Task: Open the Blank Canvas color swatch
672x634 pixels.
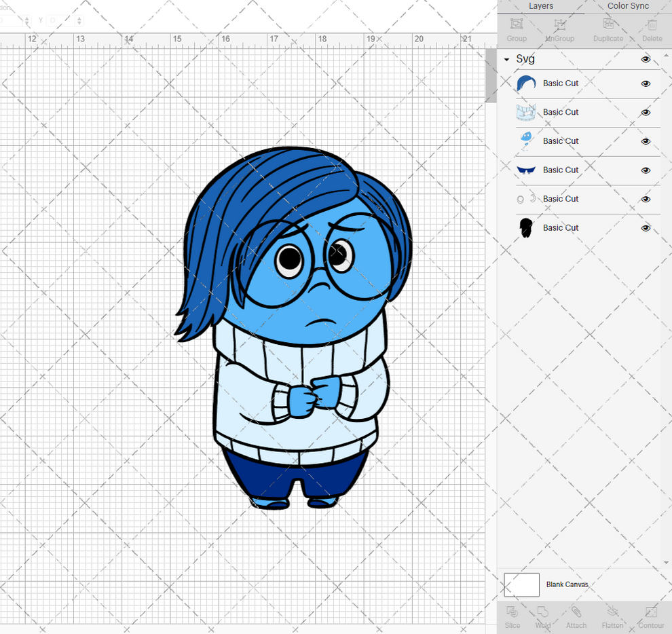Action: [x=521, y=584]
